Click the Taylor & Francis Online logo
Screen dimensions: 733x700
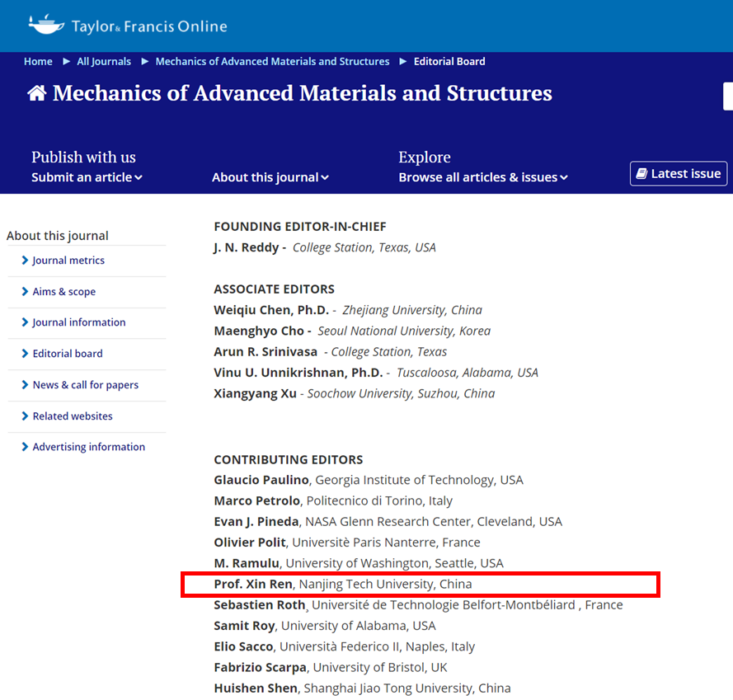(x=128, y=26)
